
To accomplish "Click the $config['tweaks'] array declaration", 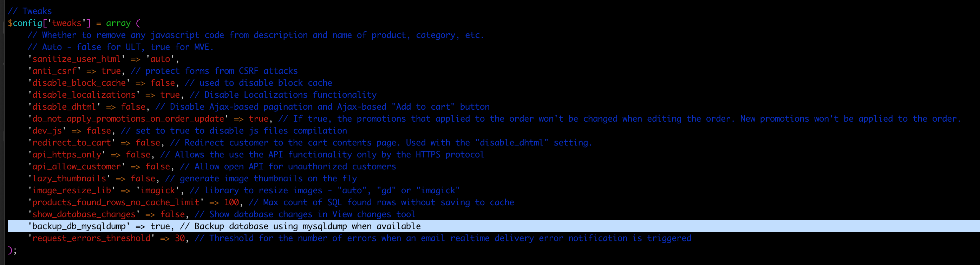I will 74,23.
